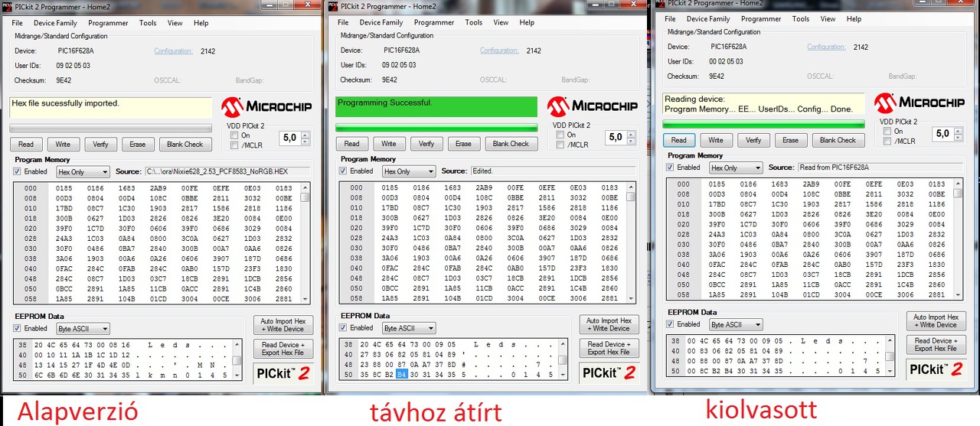Click green progress bar in Programming Successful window

(x=436, y=128)
